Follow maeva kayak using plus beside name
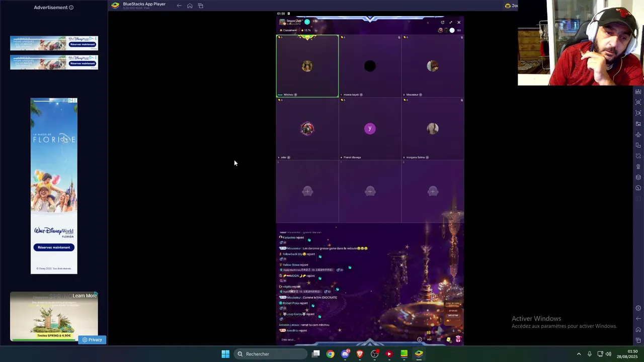The width and height of the screenshot is (644, 362). (x=361, y=95)
